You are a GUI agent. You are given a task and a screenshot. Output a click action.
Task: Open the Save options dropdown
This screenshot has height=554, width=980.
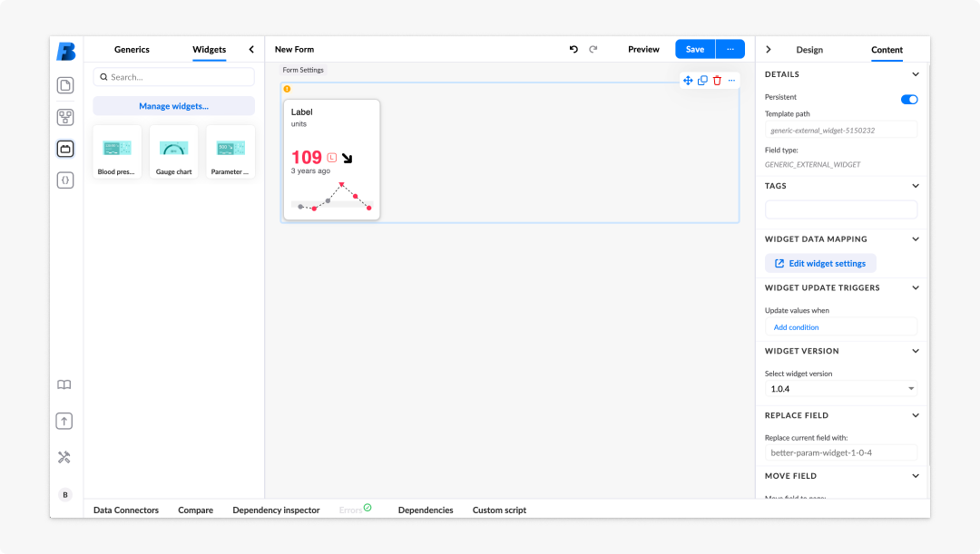click(x=730, y=49)
